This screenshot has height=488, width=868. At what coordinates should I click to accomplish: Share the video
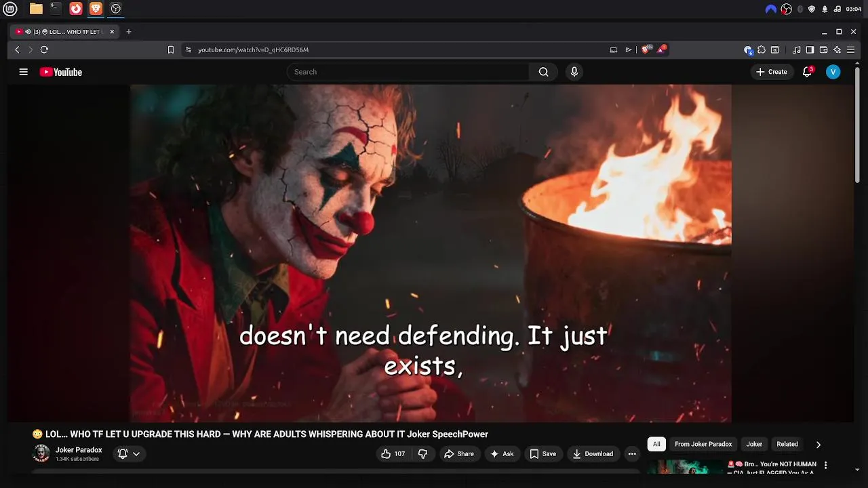(x=459, y=454)
